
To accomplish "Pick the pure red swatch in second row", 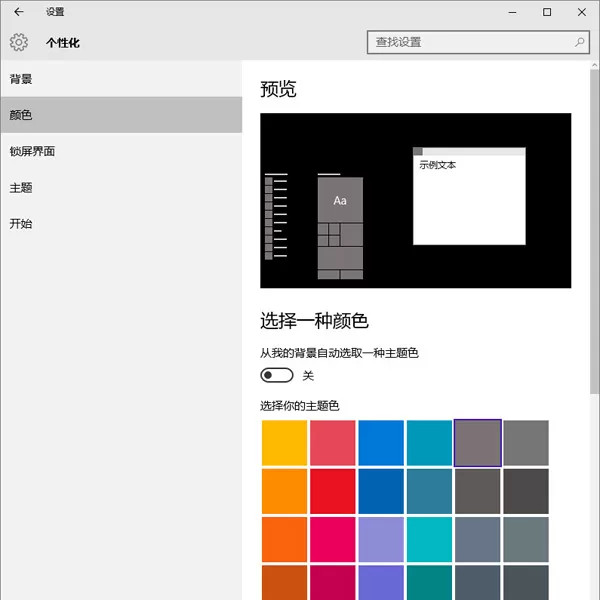I will click(333, 491).
